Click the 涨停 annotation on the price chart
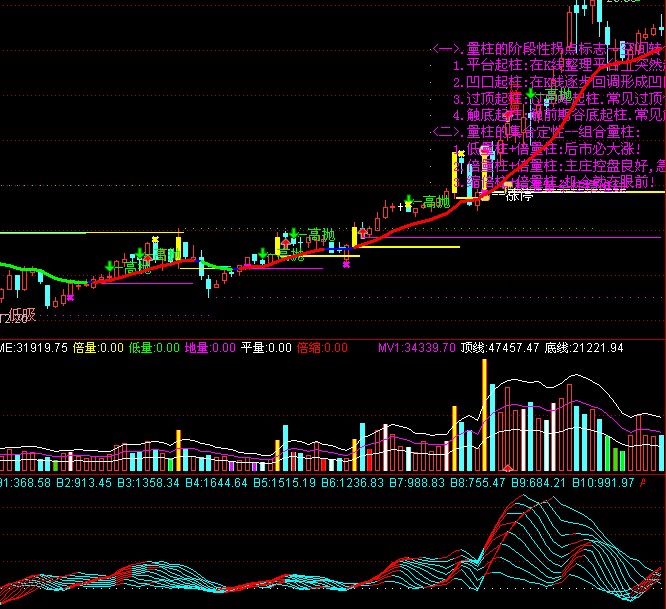 [519, 196]
